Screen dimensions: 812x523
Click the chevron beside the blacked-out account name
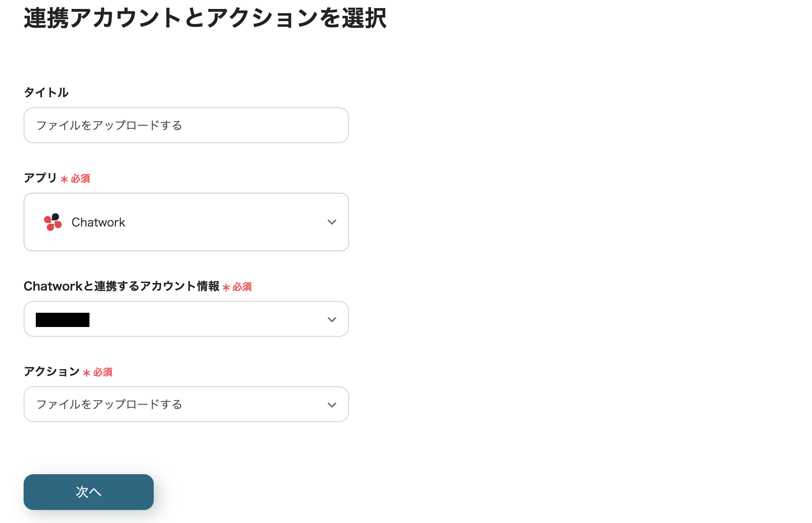332,319
